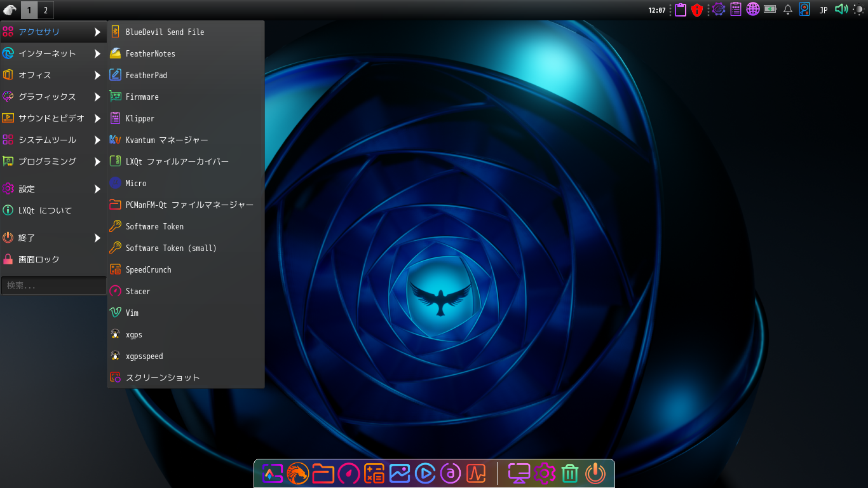Open the green speaker volume control
This screenshot has width=868, height=488.
(841, 10)
